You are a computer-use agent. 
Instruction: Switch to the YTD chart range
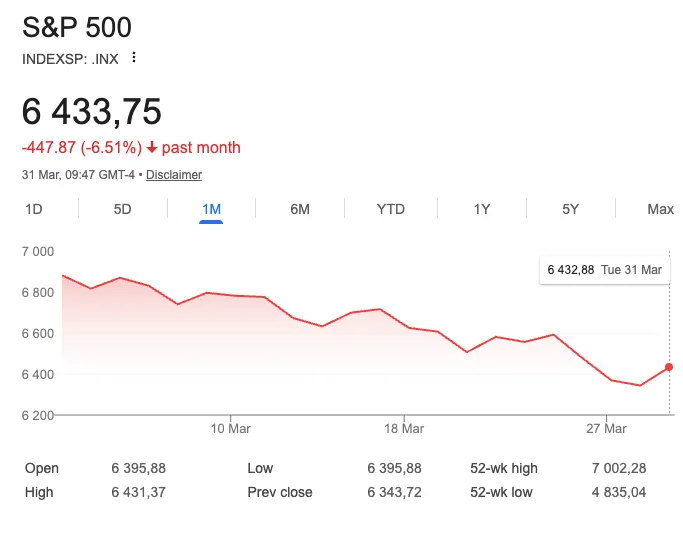click(x=390, y=209)
